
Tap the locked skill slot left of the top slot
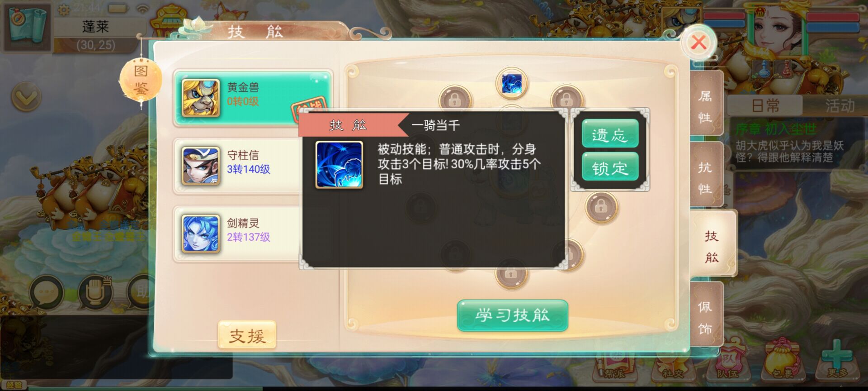(455, 100)
